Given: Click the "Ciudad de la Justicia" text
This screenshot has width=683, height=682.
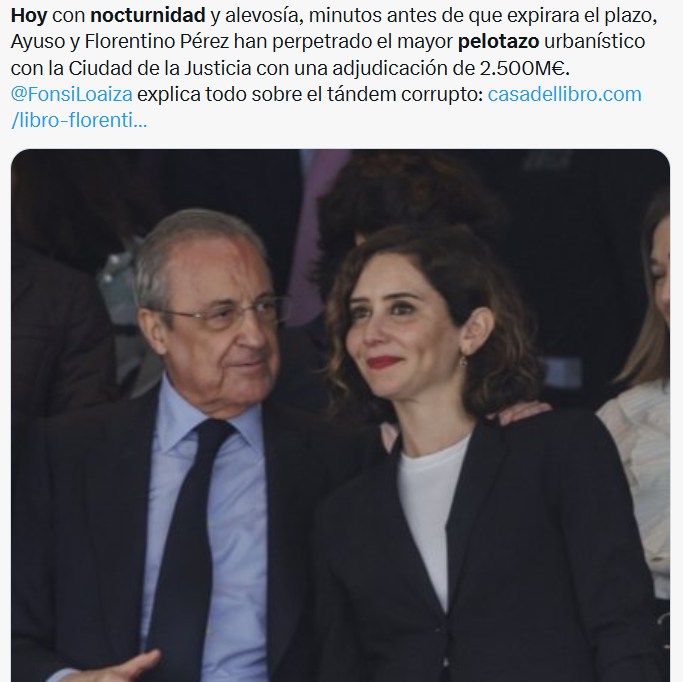Looking at the screenshot, I should pos(160,68).
